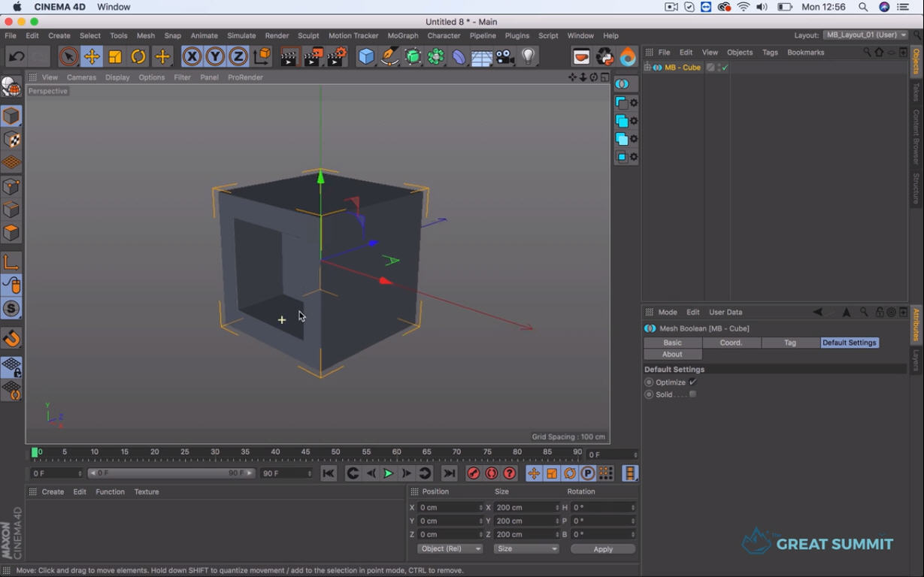Click the Cube primitive icon
The width and height of the screenshot is (924, 577).
pyautogui.click(x=366, y=56)
